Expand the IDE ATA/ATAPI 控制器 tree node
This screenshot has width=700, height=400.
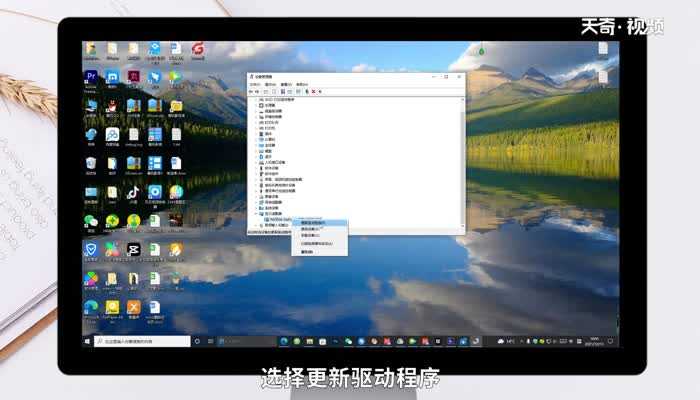[x=256, y=99]
